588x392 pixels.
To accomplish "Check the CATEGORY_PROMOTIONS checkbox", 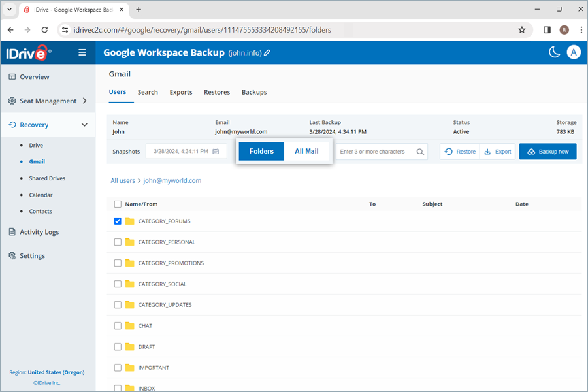I will pos(118,263).
